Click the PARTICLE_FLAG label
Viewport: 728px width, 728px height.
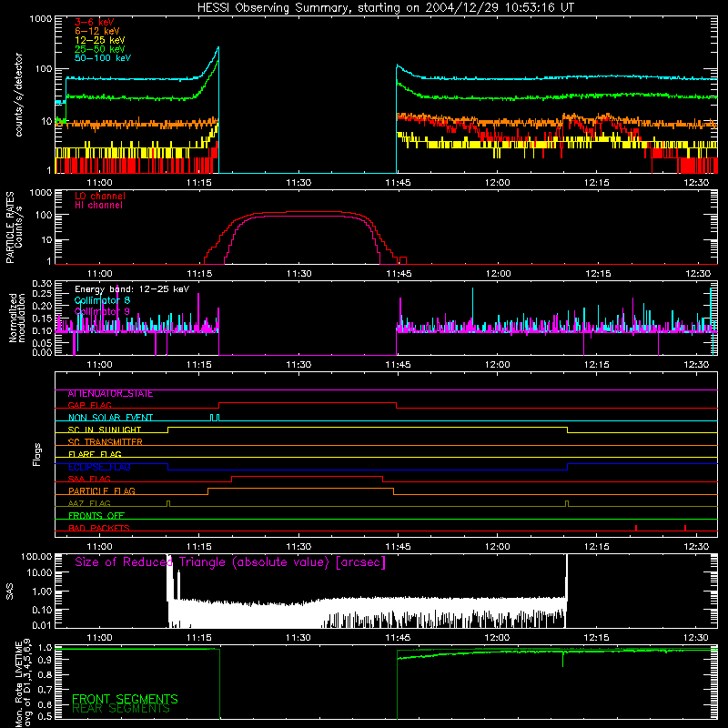click(x=102, y=491)
